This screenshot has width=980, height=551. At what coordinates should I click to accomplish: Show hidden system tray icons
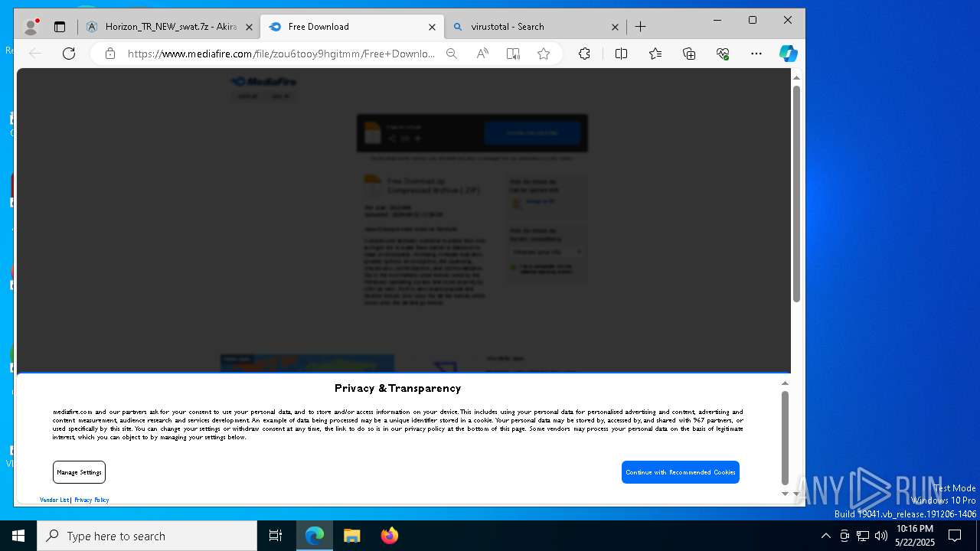(825, 536)
